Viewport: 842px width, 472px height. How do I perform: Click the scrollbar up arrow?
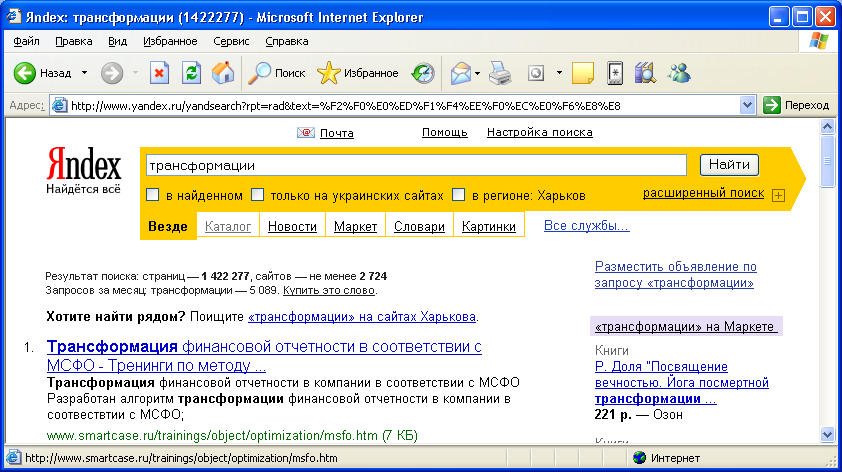point(828,127)
